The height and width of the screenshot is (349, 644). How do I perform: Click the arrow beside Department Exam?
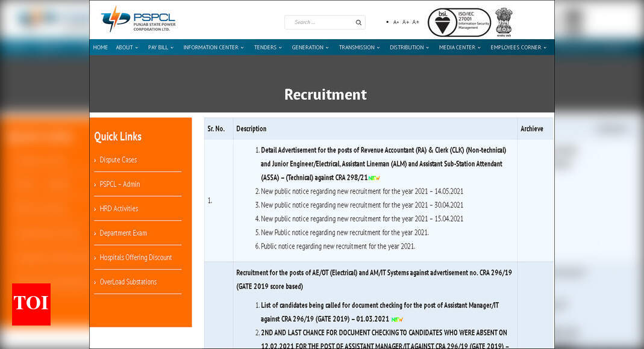[x=95, y=233]
